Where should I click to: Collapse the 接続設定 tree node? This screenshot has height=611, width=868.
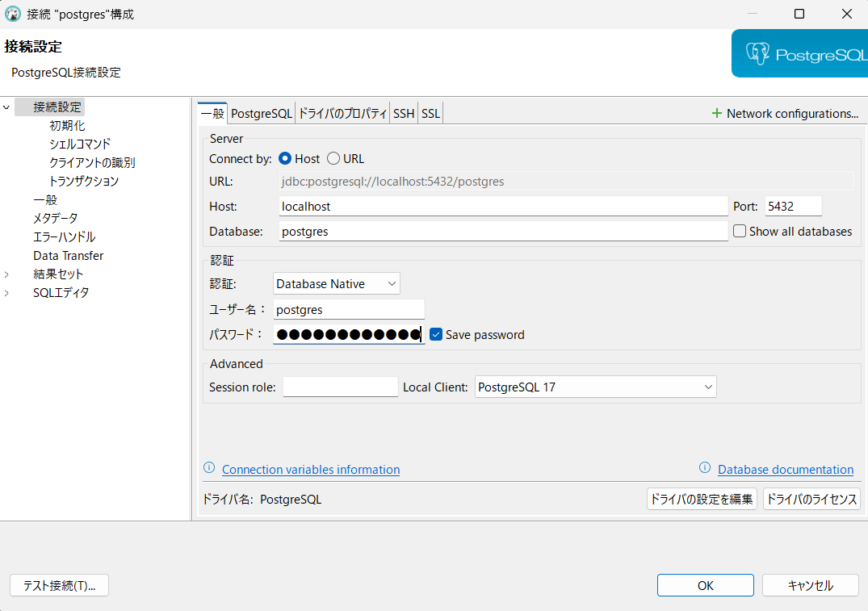click(x=6, y=107)
